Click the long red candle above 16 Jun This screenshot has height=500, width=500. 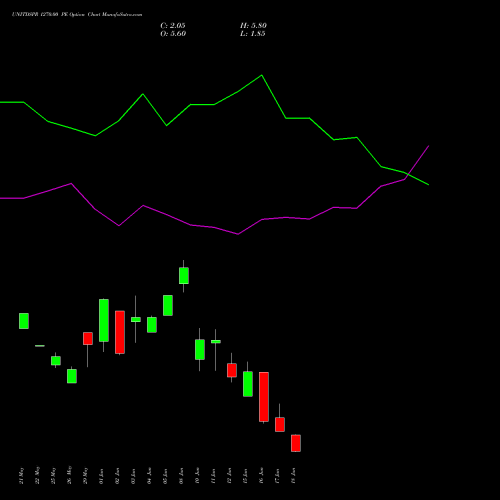pyautogui.click(x=264, y=397)
